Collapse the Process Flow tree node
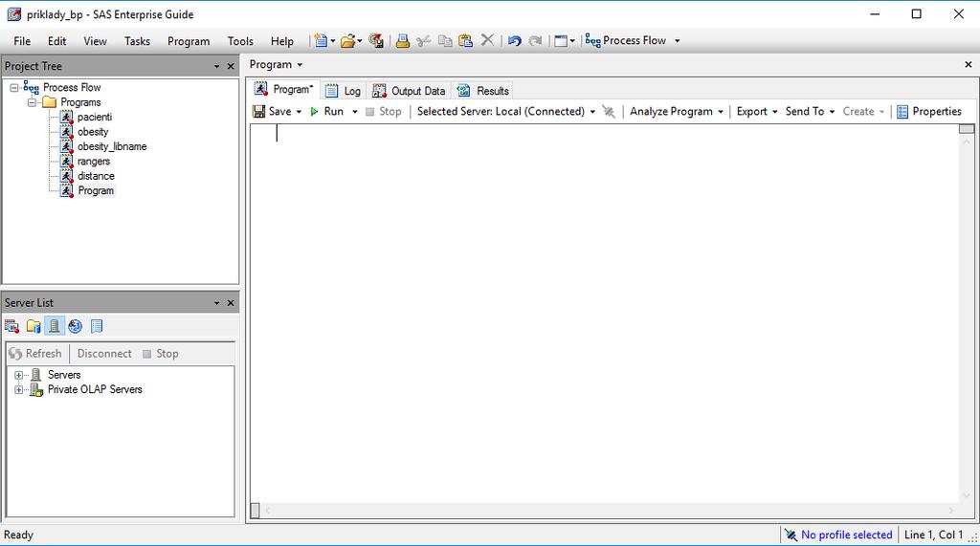 click(x=13, y=88)
